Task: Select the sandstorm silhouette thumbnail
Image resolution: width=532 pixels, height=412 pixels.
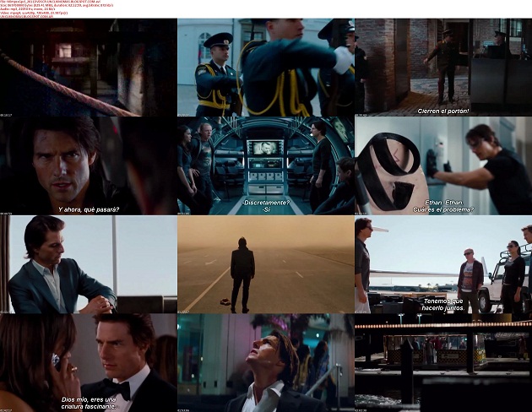Action: [x=266, y=264]
